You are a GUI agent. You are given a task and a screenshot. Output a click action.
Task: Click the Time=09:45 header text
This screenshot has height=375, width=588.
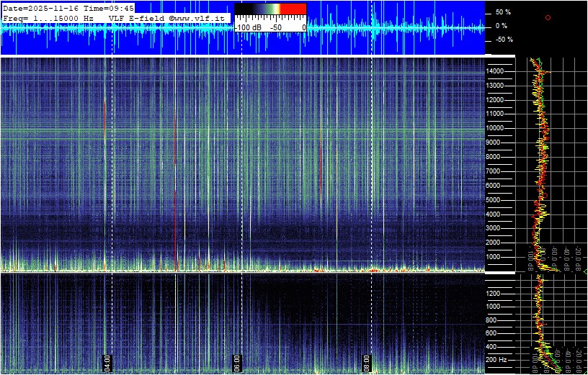pos(111,8)
